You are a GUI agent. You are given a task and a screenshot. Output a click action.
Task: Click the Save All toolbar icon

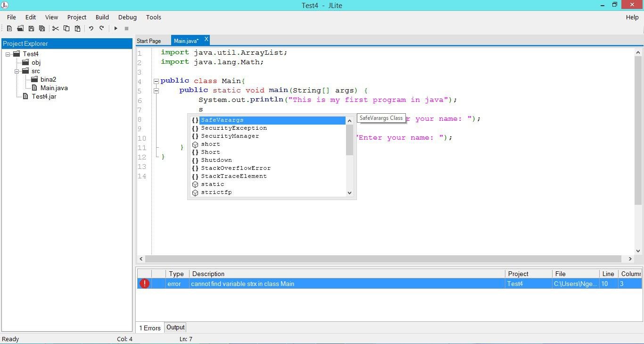(x=42, y=29)
